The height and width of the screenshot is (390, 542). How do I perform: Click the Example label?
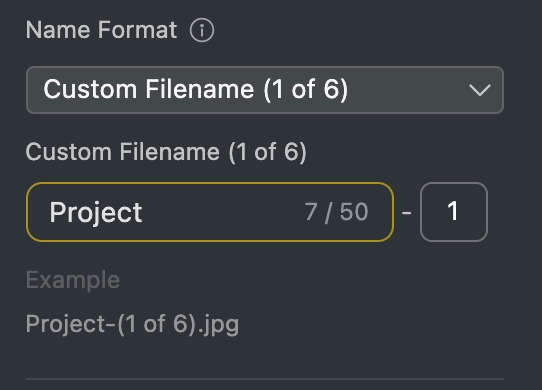point(73,280)
